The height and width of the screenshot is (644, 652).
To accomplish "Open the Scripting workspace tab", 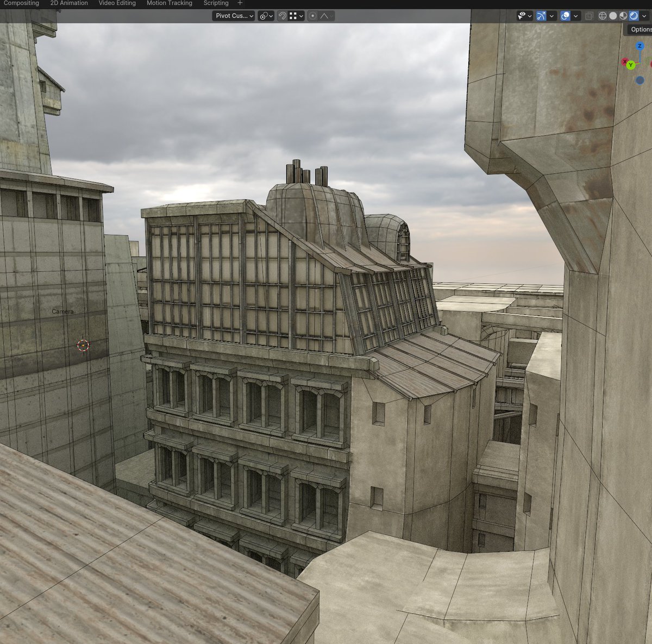I will (x=216, y=3).
